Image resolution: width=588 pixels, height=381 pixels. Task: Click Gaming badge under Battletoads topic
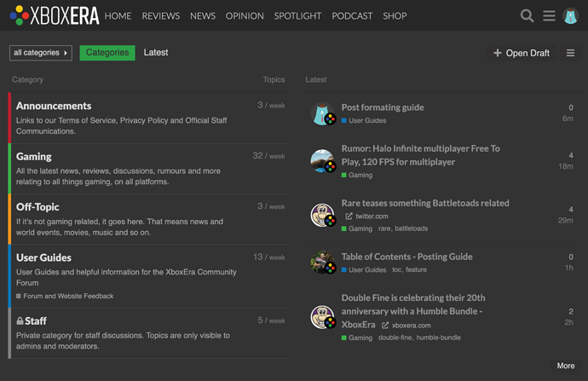[x=357, y=228]
